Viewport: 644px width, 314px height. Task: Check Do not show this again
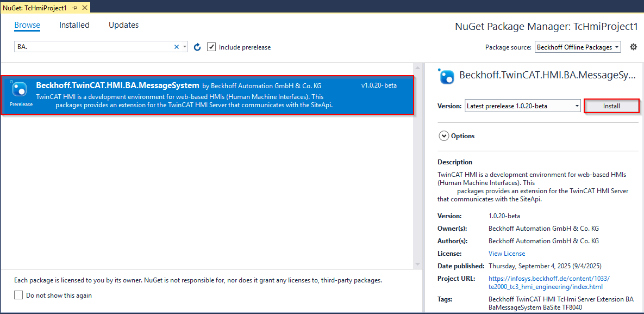pos(18,295)
